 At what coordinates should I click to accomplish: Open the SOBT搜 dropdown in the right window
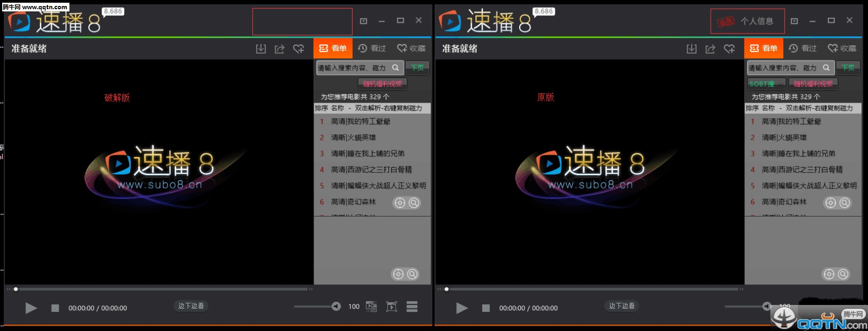(766, 84)
